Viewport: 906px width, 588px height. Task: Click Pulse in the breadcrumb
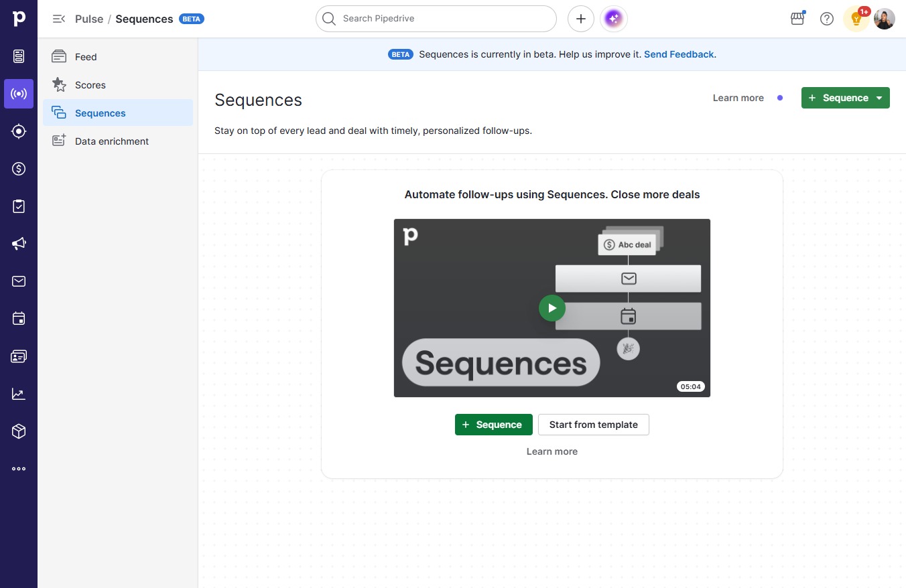click(89, 19)
